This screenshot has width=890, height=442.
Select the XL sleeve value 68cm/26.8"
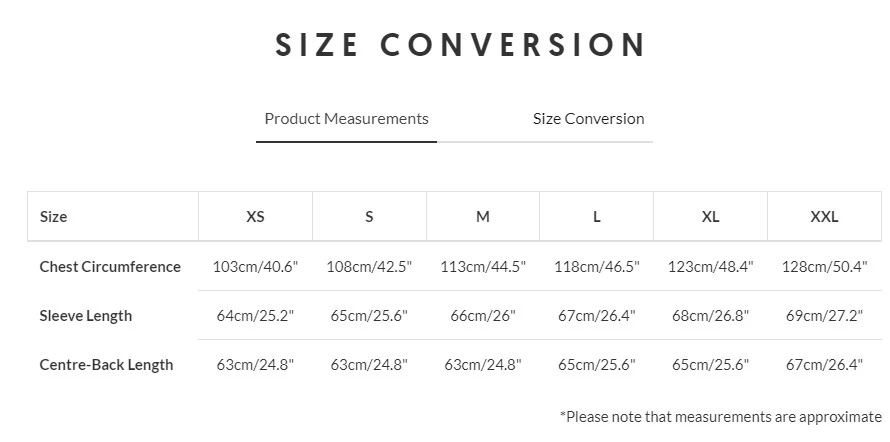(711, 316)
